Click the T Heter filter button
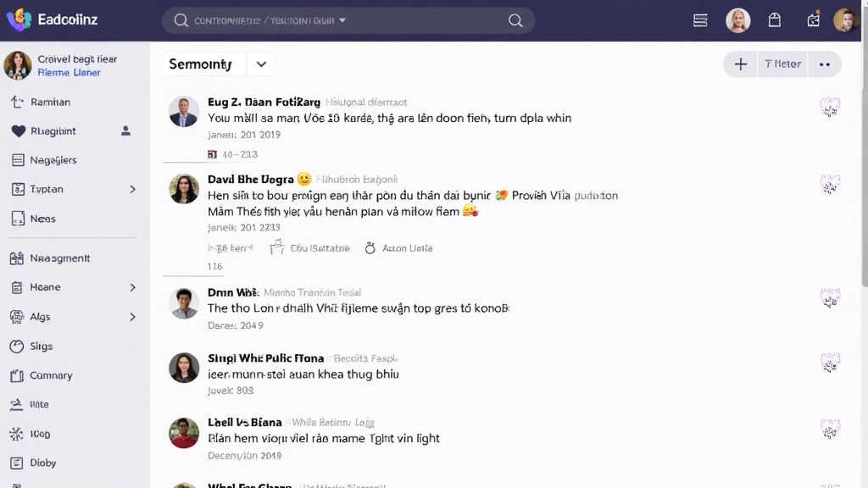The width and height of the screenshot is (868, 488). [782, 64]
